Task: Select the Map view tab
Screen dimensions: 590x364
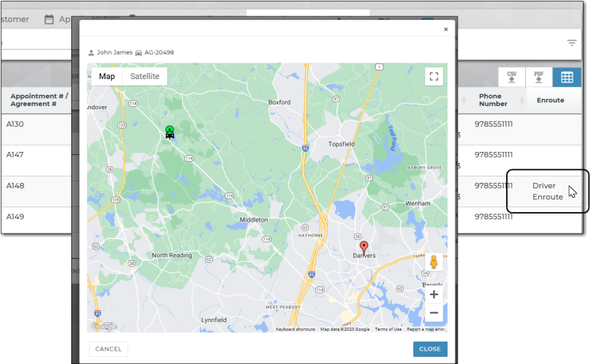Action: pyautogui.click(x=107, y=77)
